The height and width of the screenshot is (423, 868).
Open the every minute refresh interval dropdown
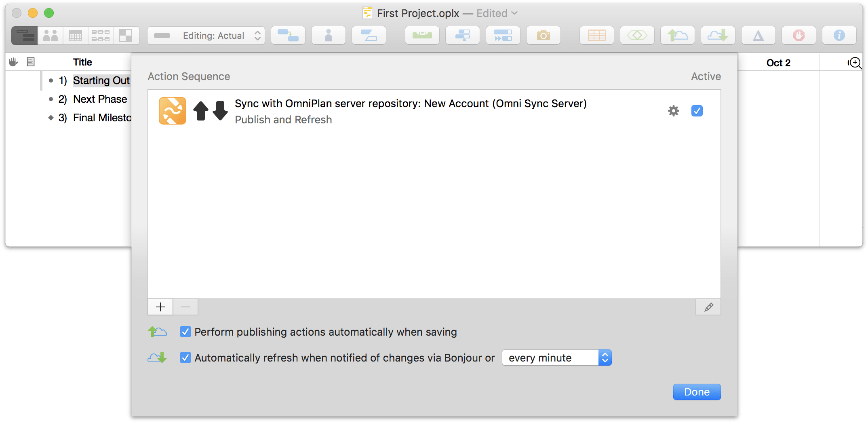(557, 358)
